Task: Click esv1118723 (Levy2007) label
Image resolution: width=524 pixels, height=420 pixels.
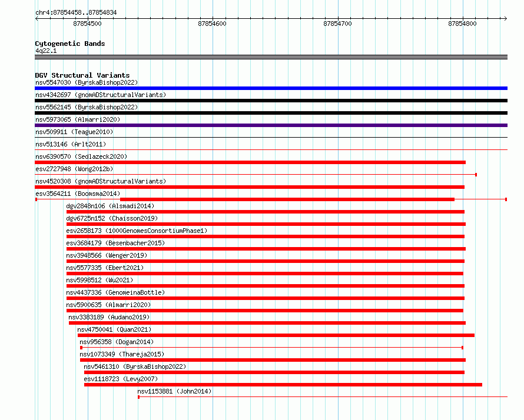Action: point(121,379)
